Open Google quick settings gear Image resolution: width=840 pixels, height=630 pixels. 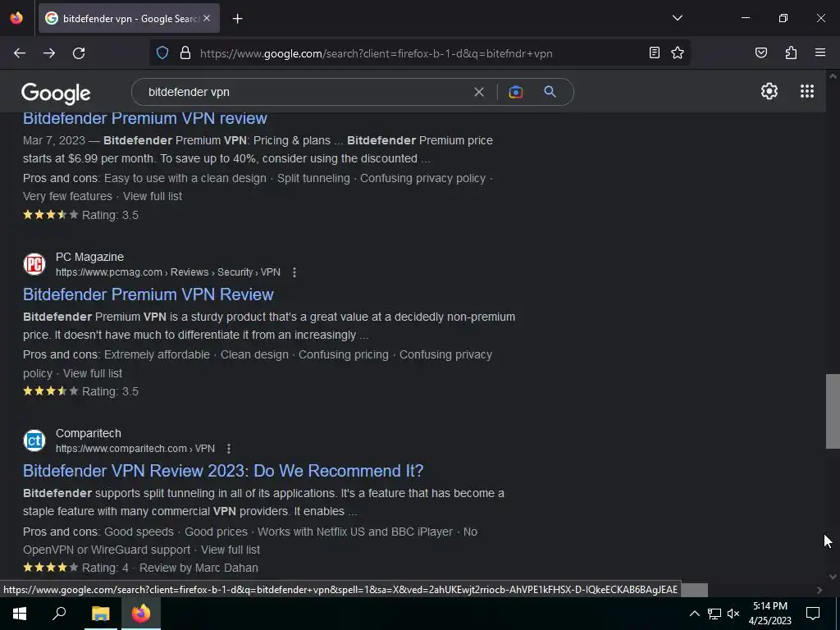coord(769,91)
